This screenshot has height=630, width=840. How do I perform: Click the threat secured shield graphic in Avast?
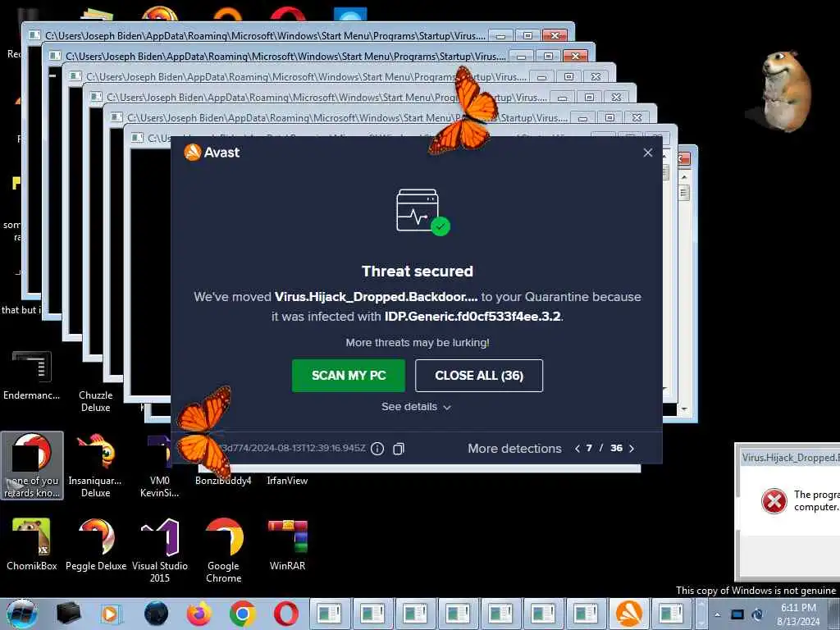[422, 212]
